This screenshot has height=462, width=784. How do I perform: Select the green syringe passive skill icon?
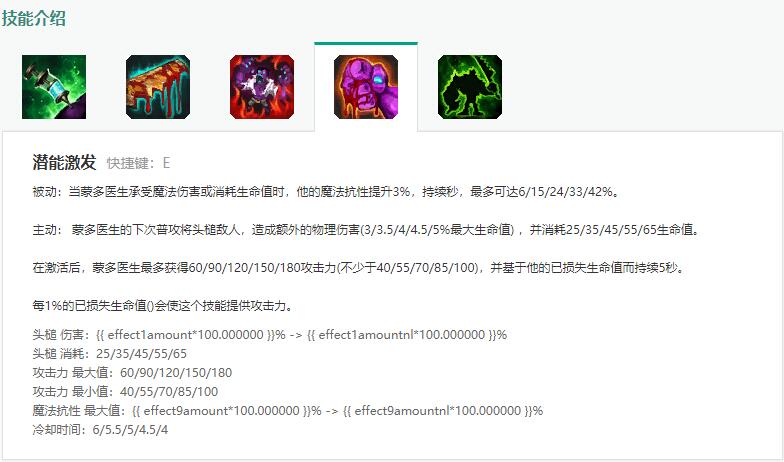pyautogui.click(x=54, y=87)
